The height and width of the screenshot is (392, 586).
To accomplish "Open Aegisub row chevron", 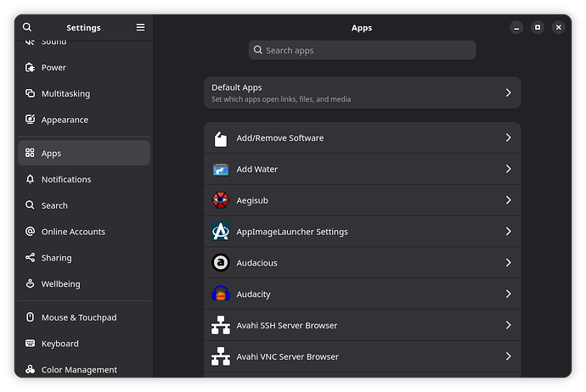I will [x=508, y=200].
